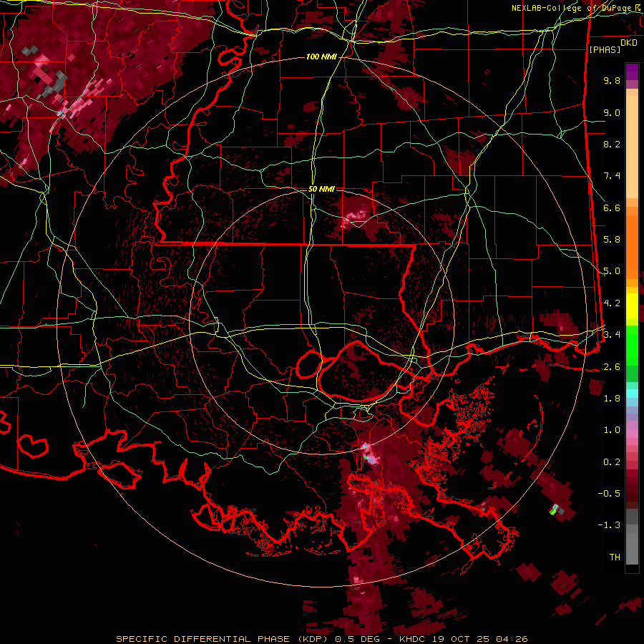The height and width of the screenshot is (644, 644).
Task: Click the [PHAS] units label
Action: click(605, 49)
